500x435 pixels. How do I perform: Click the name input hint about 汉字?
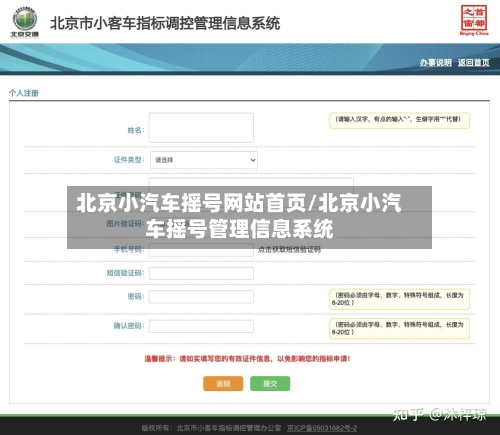click(399, 121)
